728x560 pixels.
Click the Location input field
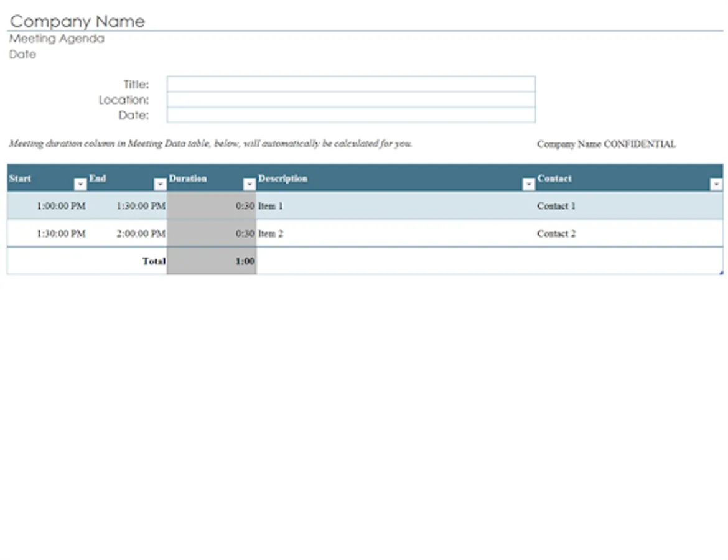click(x=351, y=100)
